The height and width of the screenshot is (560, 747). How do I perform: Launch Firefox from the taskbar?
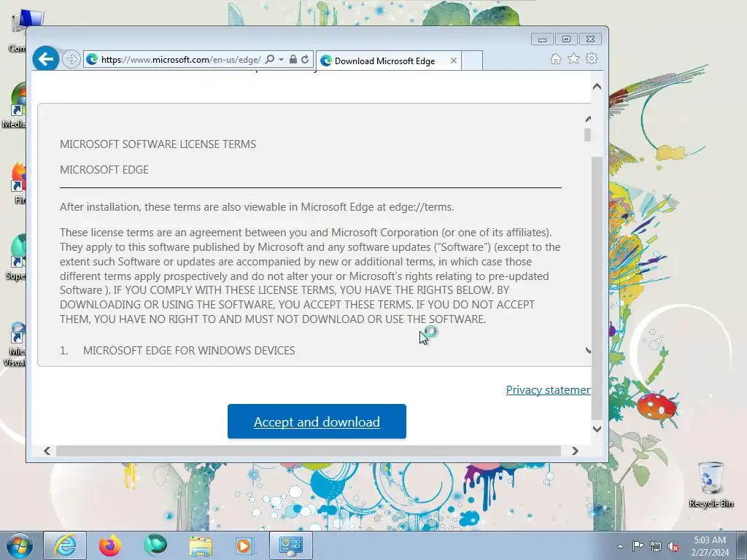pos(110,545)
